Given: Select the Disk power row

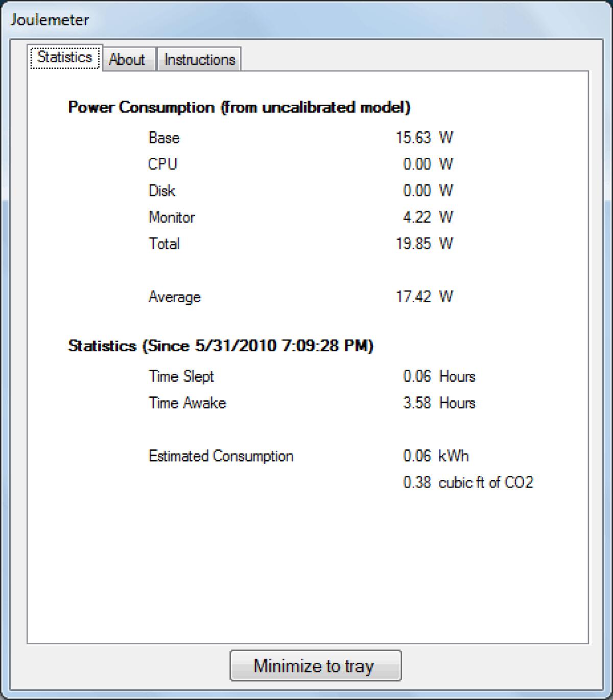Looking at the screenshot, I should [x=161, y=190].
